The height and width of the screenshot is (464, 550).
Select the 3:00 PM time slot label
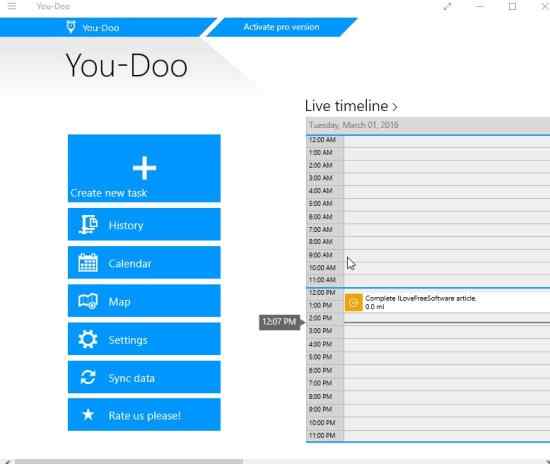[x=320, y=331]
